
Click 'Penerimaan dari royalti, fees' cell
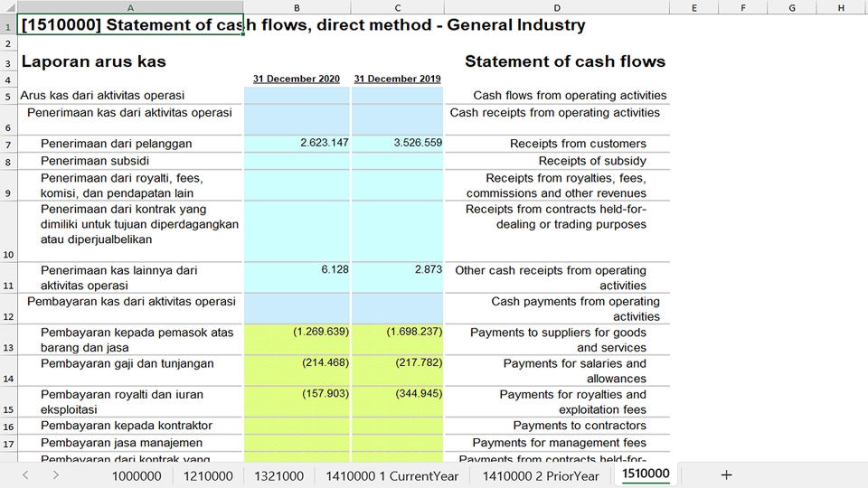(130, 185)
